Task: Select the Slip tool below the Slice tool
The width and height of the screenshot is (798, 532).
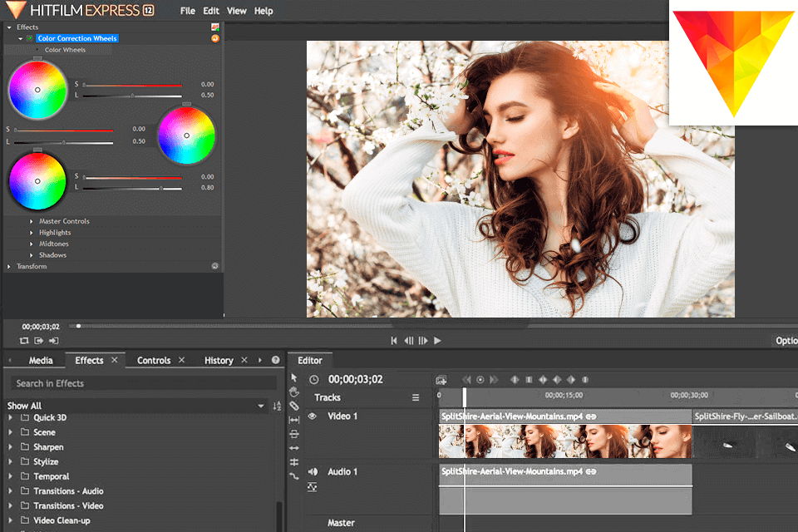Action: (294, 420)
